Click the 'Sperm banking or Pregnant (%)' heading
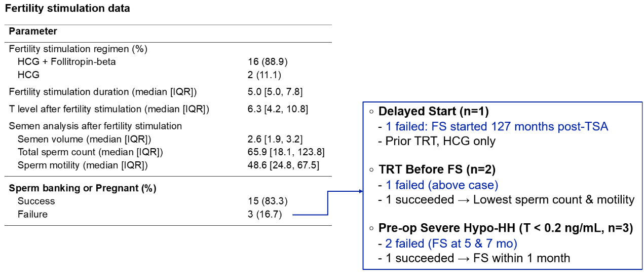The image size is (644, 276). pyautogui.click(x=83, y=188)
